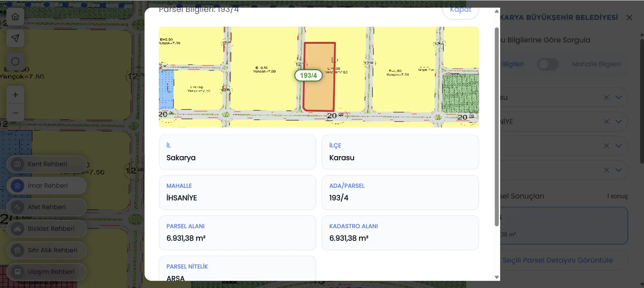Image resolution: width=644 pixels, height=288 pixels.
Task: Toggle the Mahalle Bilgileri switch
Action: click(548, 64)
